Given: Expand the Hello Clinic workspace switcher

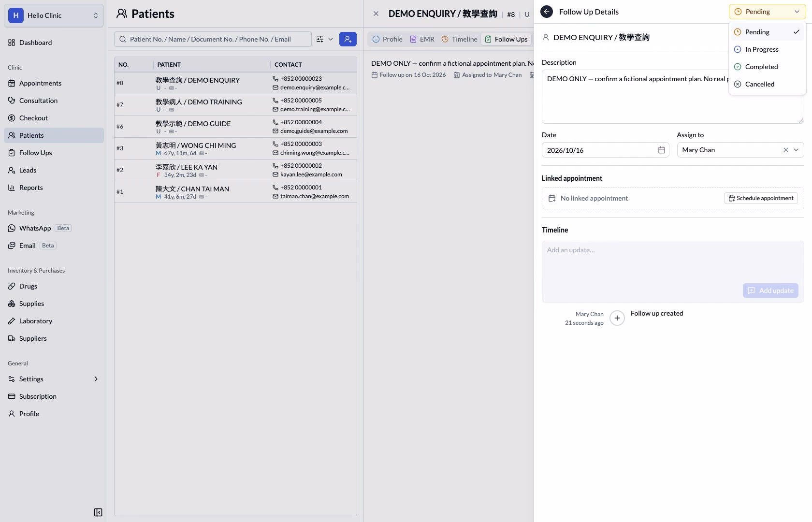Looking at the screenshot, I should (54, 15).
